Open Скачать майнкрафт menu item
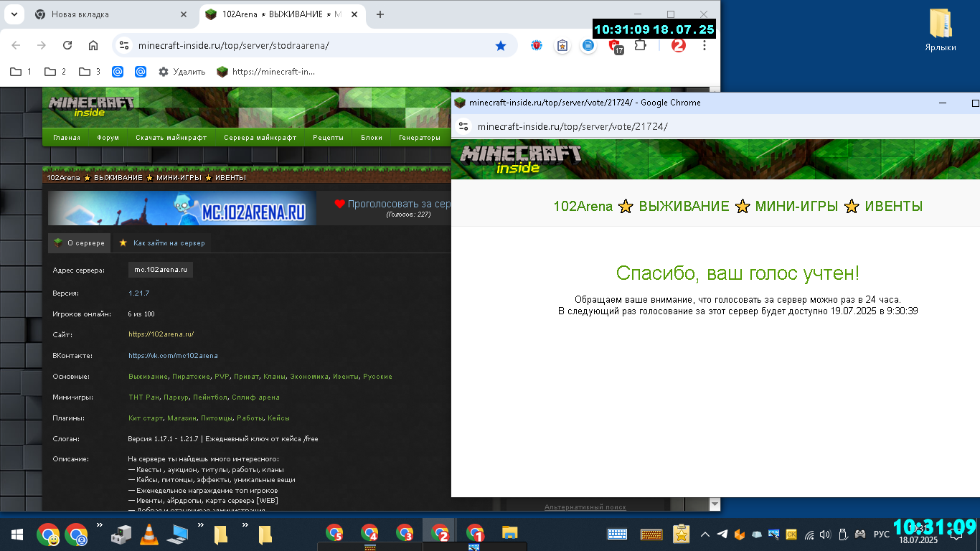The image size is (980, 551). coord(171,138)
